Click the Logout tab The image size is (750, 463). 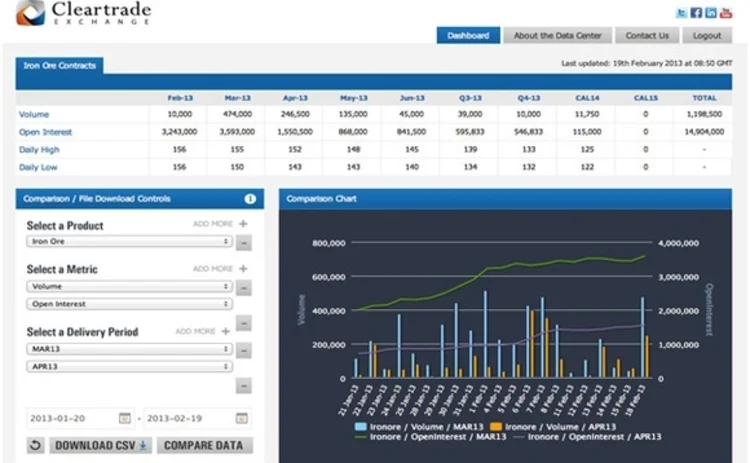pyautogui.click(x=707, y=35)
